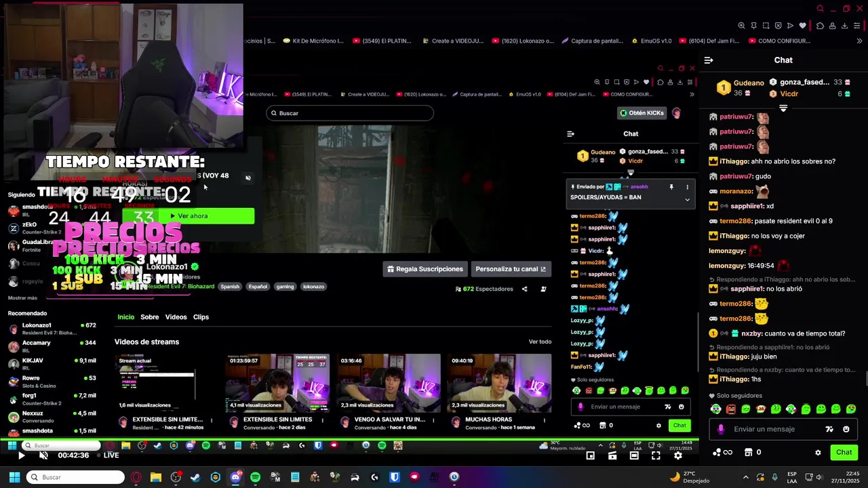Toggle the taskbar microphone tray icon
The image size is (868, 488).
click(774, 477)
